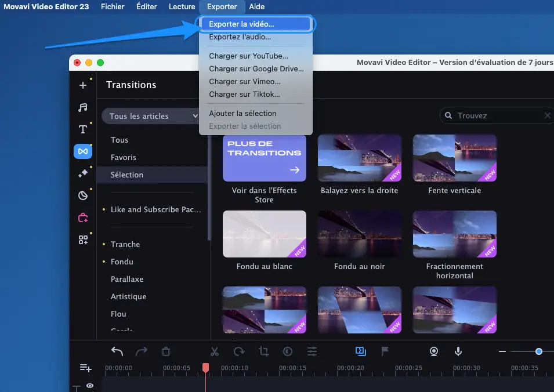
Task: Click the zoom out minus icon
Action: (502, 351)
